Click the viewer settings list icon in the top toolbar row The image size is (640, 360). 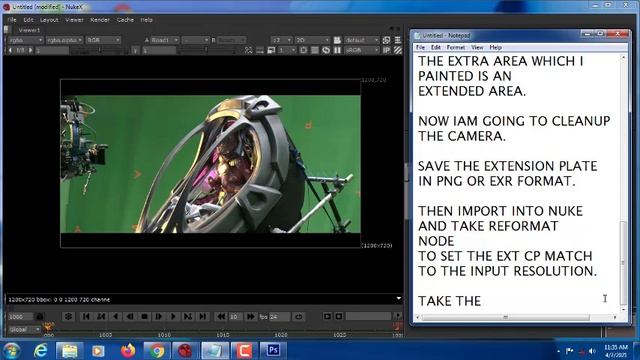pos(398,40)
